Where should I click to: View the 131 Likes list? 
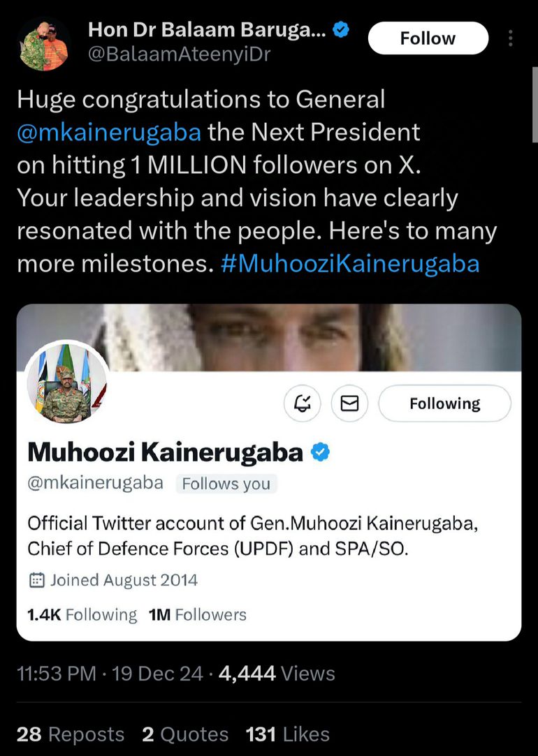(287, 734)
